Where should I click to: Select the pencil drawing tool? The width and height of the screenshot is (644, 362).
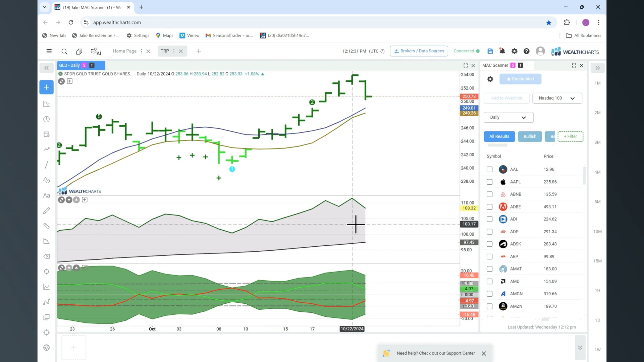(47, 210)
